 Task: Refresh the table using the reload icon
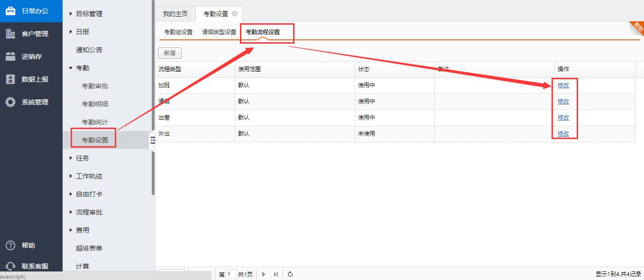[x=290, y=274]
